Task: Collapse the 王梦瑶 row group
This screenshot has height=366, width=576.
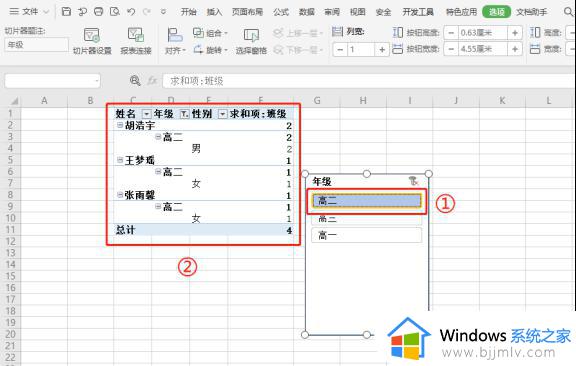Action: (x=120, y=160)
